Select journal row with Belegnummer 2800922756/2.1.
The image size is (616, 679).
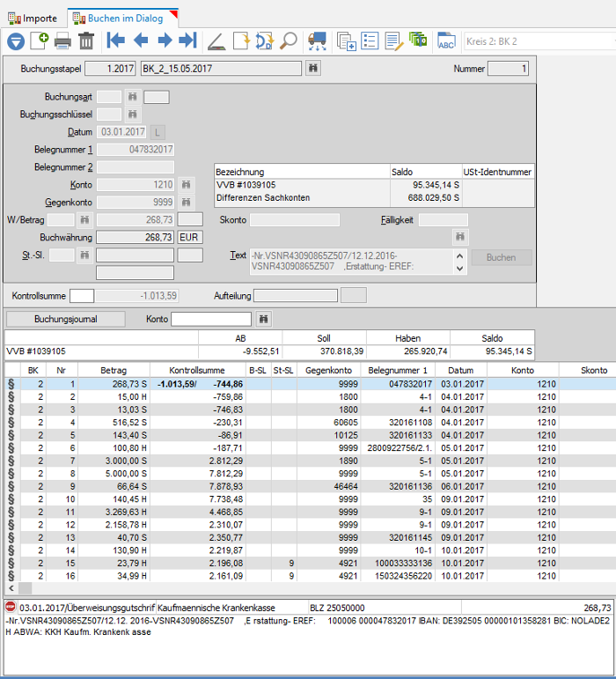[x=310, y=448]
